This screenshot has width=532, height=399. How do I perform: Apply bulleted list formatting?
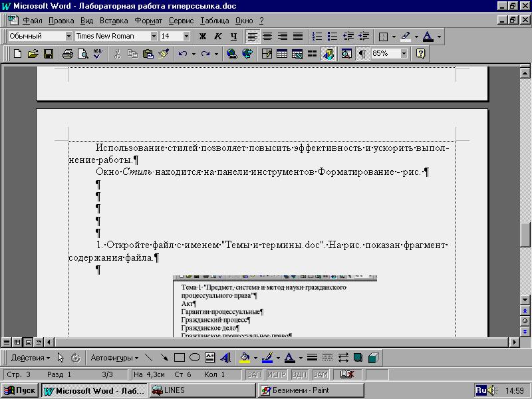tap(332, 37)
